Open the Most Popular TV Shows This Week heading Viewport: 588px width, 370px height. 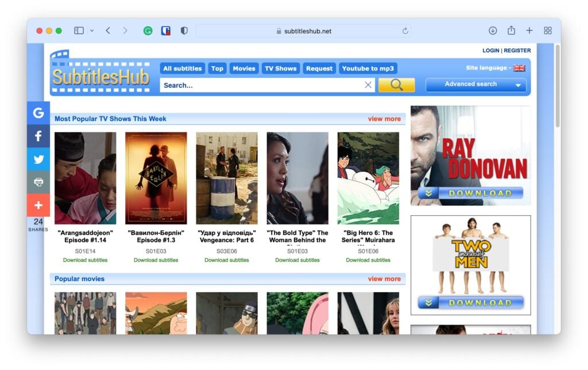click(110, 119)
